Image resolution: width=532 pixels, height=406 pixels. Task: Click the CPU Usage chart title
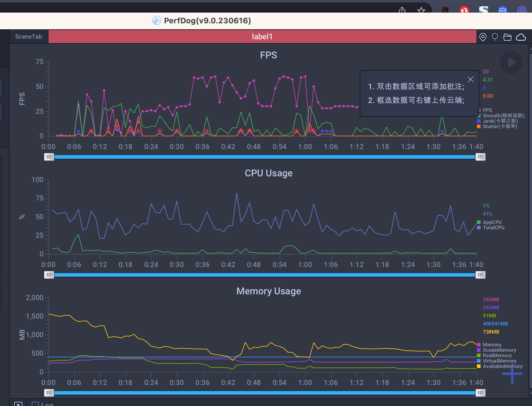click(268, 173)
